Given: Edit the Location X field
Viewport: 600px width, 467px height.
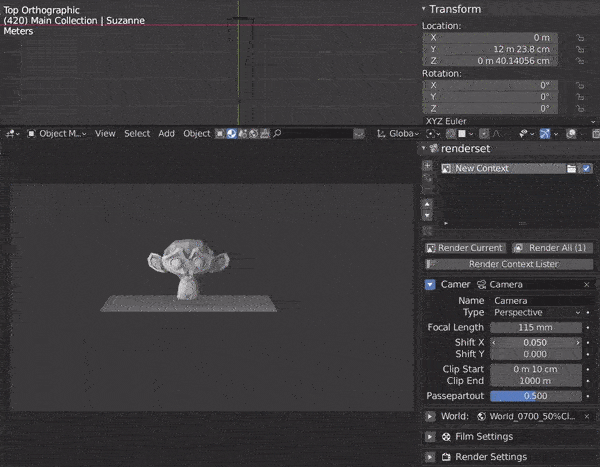Looking at the screenshot, I should 490,38.
